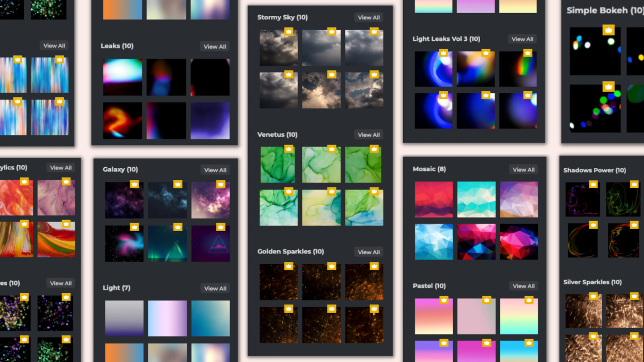This screenshot has height=362, width=644.
Task: Select the purple haze Leaks thumbnail
Action: (x=210, y=120)
